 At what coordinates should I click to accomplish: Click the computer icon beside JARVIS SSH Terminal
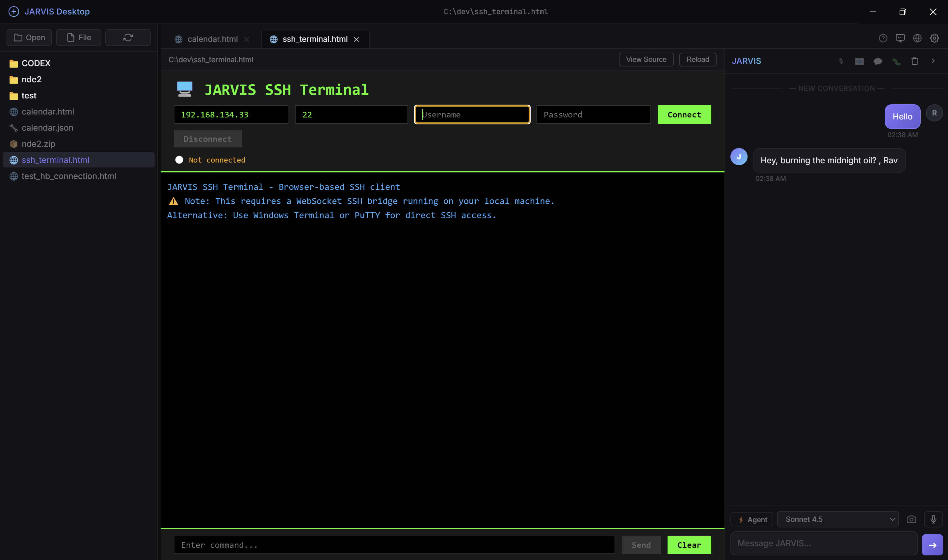185,89
